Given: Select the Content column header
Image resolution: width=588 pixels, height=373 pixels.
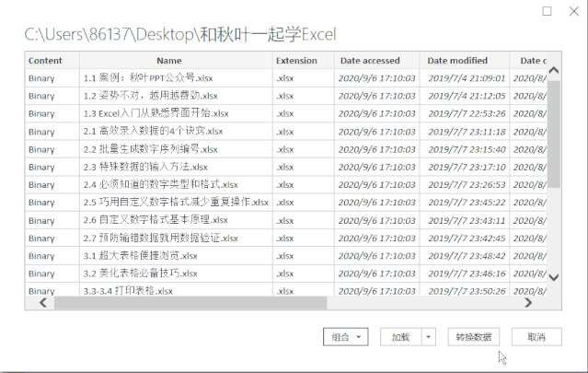Looking at the screenshot, I should (52, 61).
